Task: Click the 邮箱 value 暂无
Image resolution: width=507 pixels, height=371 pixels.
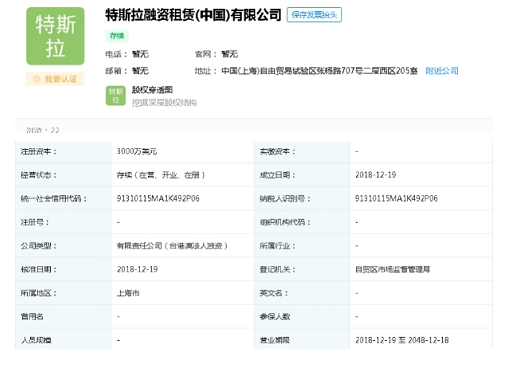Action: 140,71
